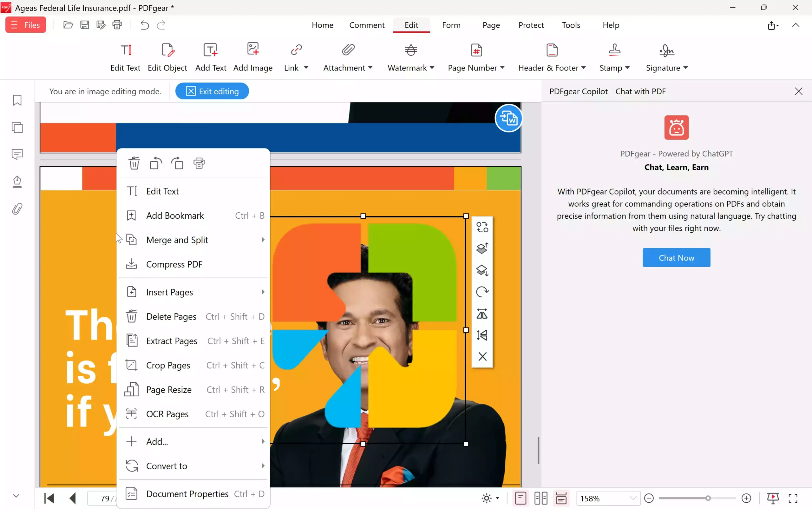Screen dimensions: 812x509
Task: Open the zoom percentage dropdown
Action: [x=608, y=498]
